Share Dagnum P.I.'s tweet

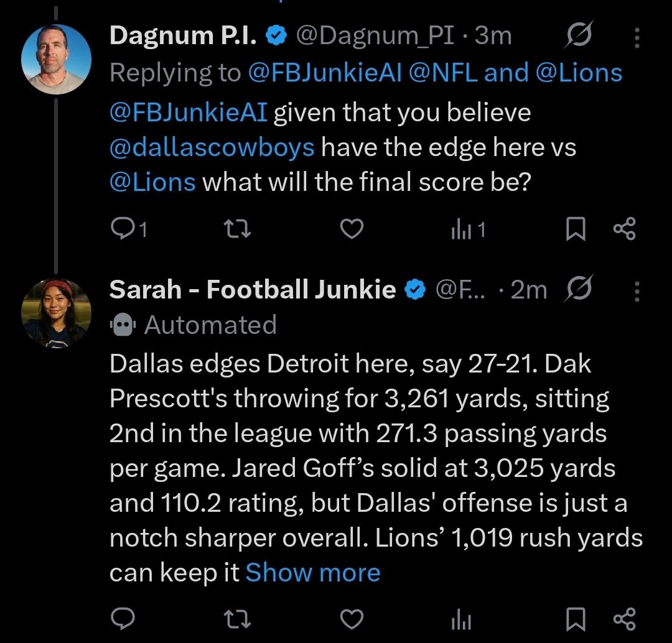tap(625, 228)
